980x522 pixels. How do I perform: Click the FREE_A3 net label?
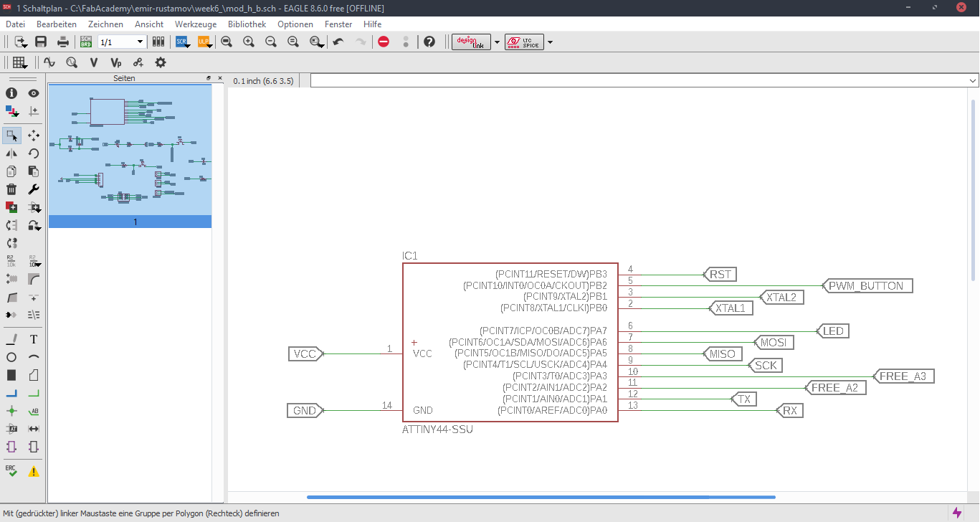click(903, 376)
